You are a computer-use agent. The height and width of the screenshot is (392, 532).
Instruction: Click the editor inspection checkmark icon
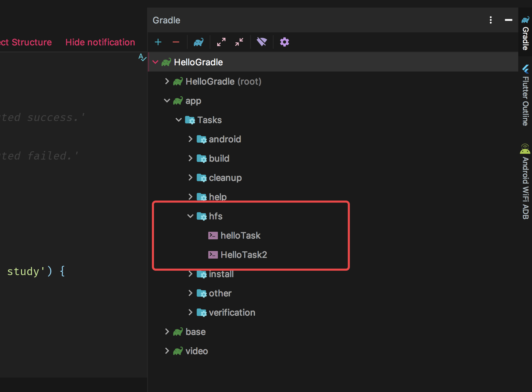click(x=142, y=57)
